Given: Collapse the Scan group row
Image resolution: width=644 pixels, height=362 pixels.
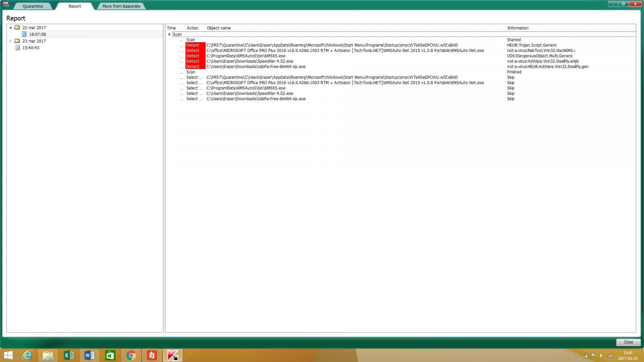Looking at the screenshot, I should 169,34.
